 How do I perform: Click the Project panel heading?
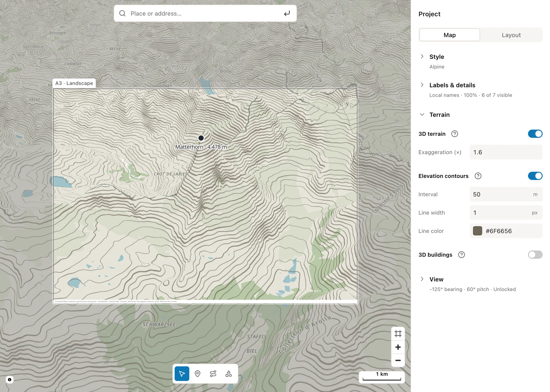click(x=429, y=14)
